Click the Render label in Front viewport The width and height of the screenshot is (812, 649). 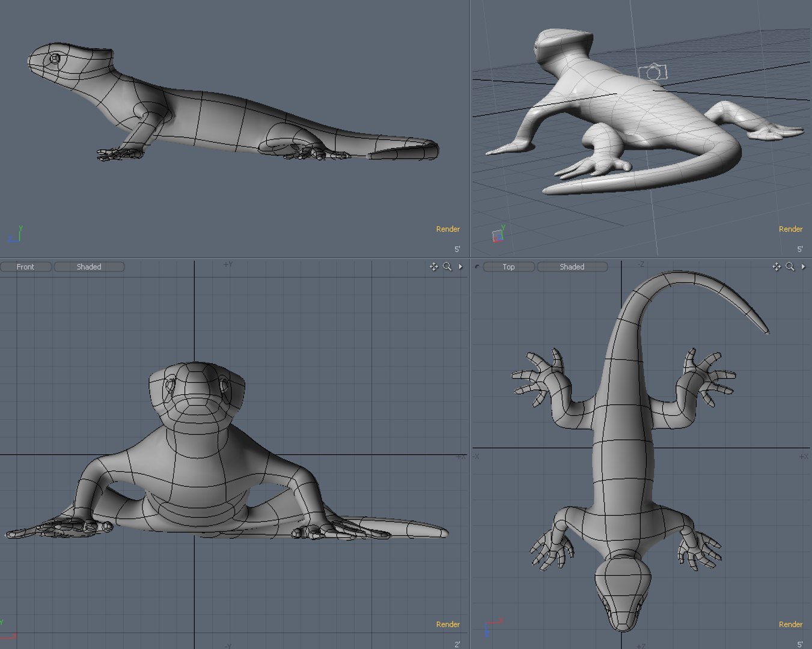[448, 624]
